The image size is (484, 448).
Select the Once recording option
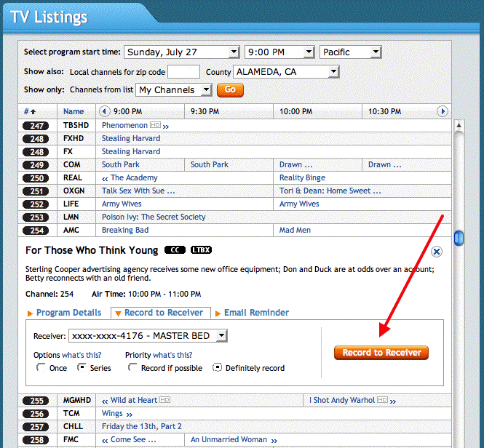point(41,368)
